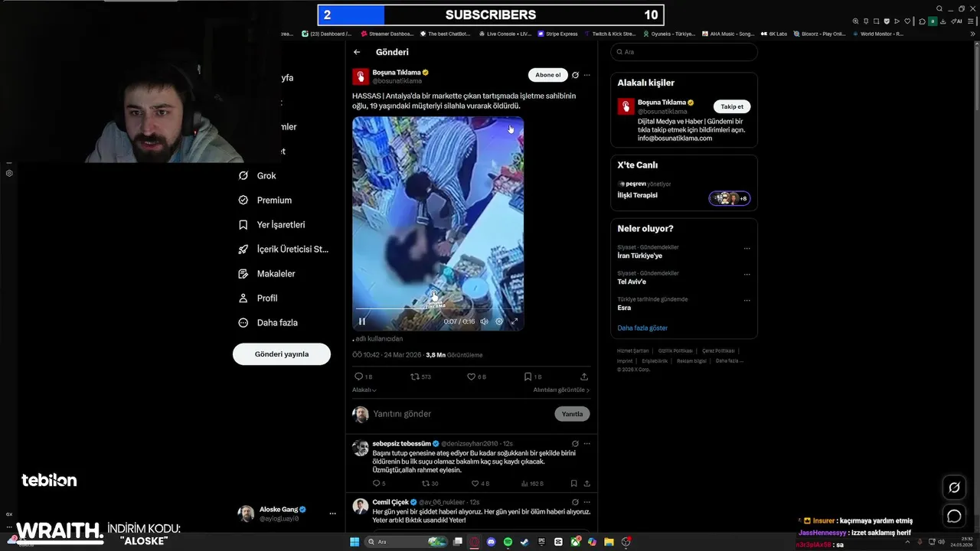980x551 pixels.
Task: Open the floating messages button
Action: click(954, 516)
